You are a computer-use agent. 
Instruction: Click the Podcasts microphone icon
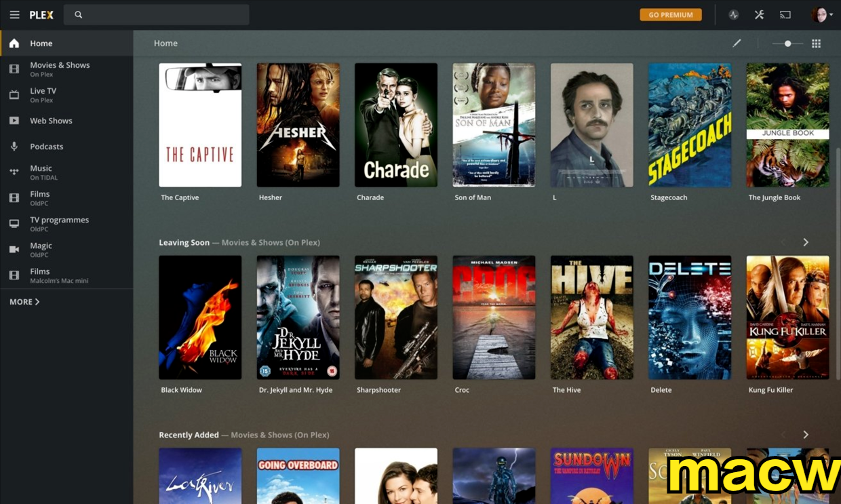14,147
